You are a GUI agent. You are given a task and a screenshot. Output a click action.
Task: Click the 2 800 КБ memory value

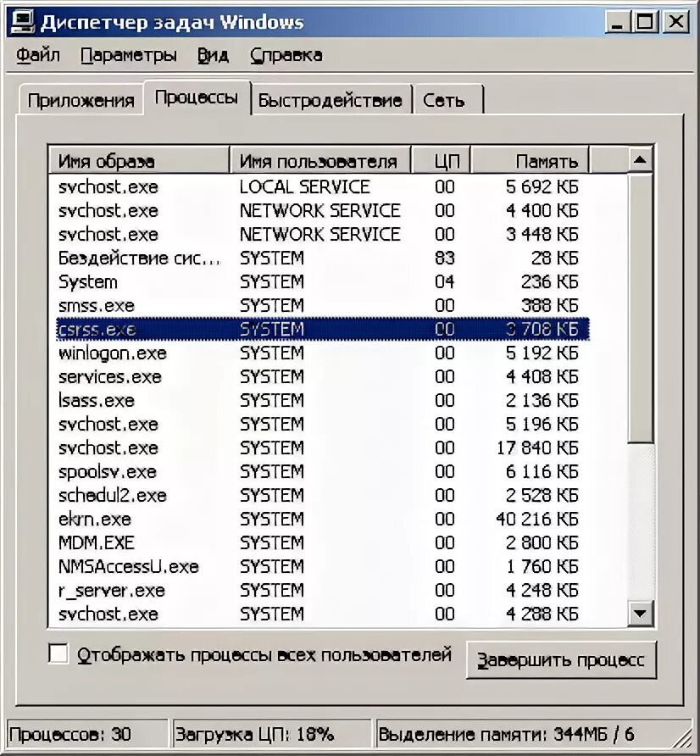click(542, 542)
